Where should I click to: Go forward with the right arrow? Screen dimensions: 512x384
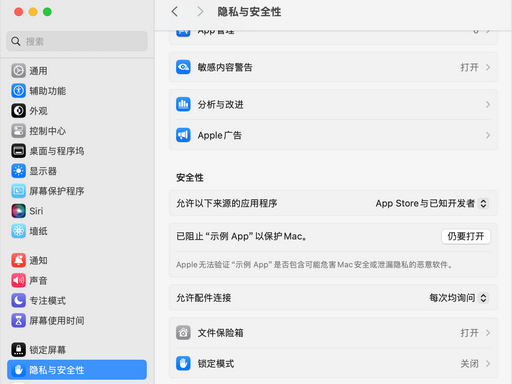[x=200, y=12]
